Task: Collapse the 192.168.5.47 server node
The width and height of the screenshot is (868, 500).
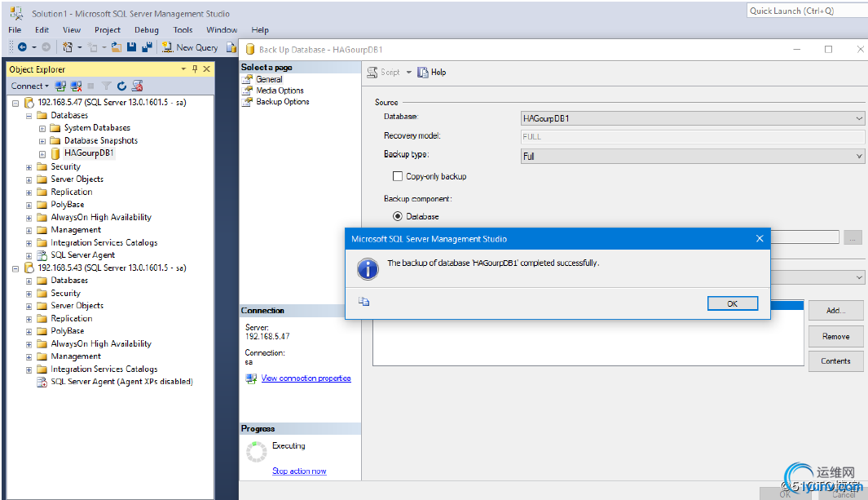Action: click(15, 103)
